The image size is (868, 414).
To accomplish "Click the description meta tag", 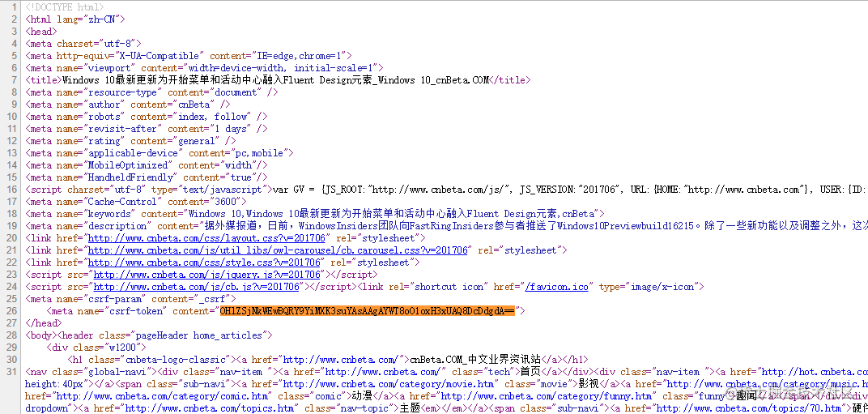I will [x=447, y=227].
